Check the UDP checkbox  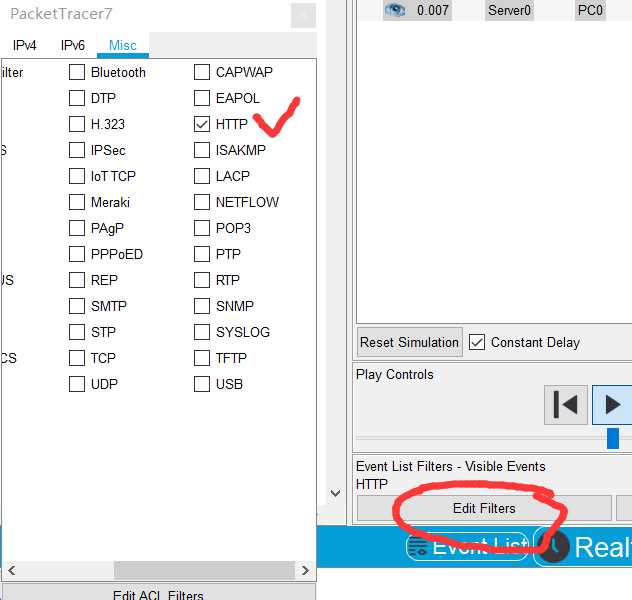pos(77,384)
